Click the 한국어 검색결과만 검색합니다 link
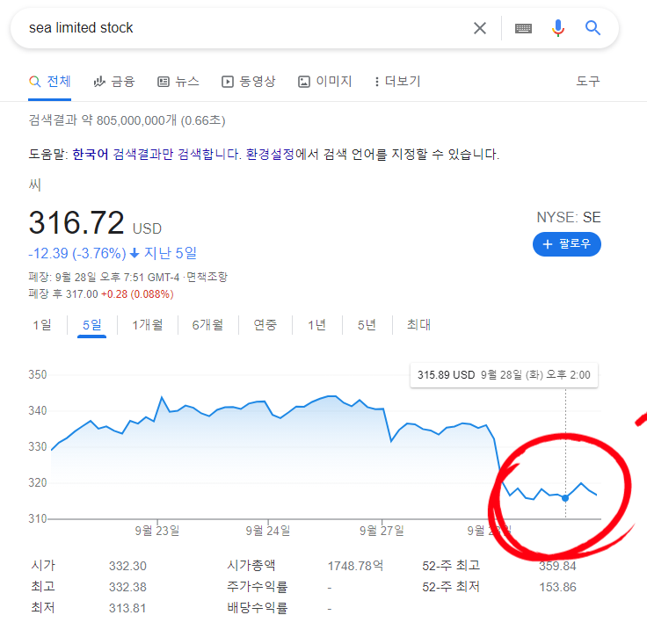Image resolution: width=647 pixels, height=644 pixels. tap(156, 155)
